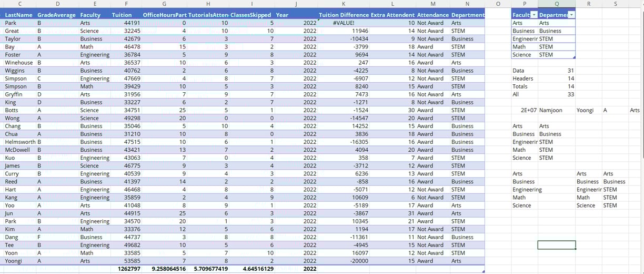Select the Botts last name cell
This screenshot has width=644, height=274.
click(x=19, y=110)
